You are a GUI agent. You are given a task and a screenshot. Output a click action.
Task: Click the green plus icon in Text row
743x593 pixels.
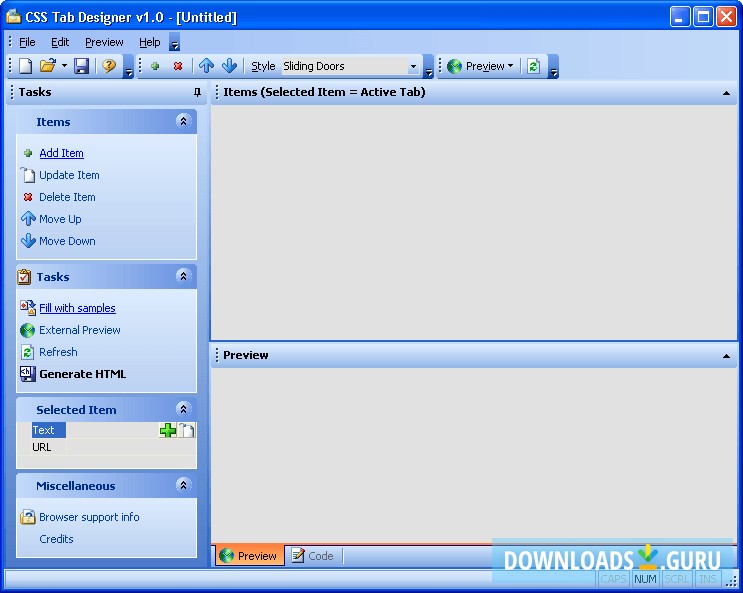(168, 430)
